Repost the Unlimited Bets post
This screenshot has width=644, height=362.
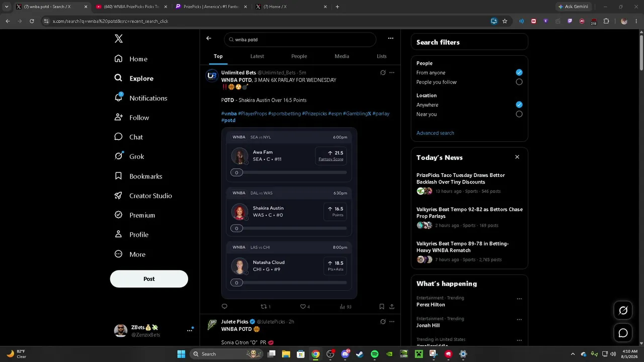pyautogui.click(x=265, y=306)
